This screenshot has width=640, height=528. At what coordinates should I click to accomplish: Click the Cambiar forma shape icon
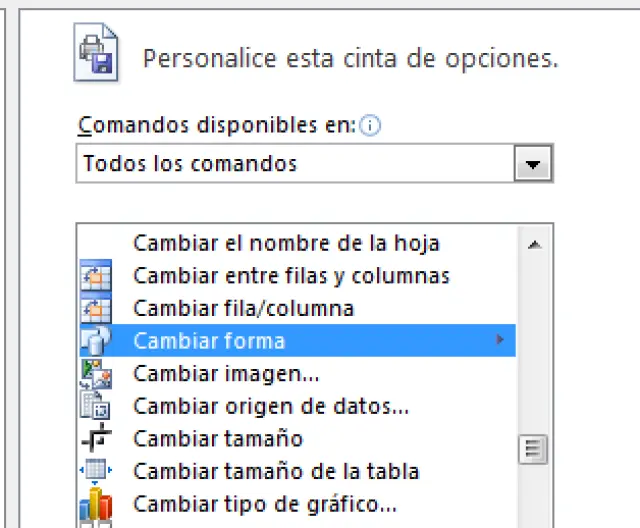pyautogui.click(x=96, y=340)
